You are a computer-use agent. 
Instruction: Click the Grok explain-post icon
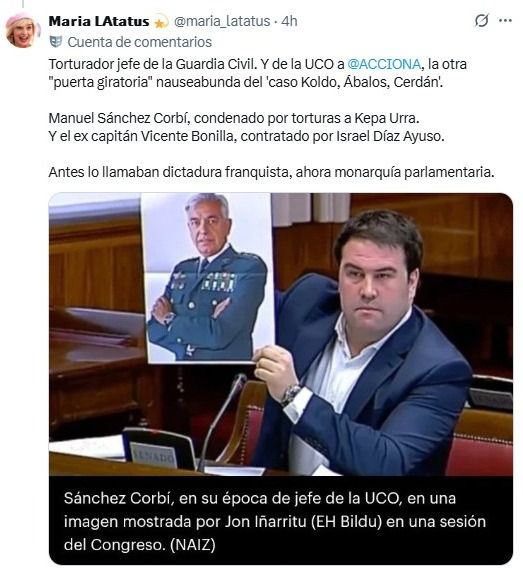[x=482, y=21]
